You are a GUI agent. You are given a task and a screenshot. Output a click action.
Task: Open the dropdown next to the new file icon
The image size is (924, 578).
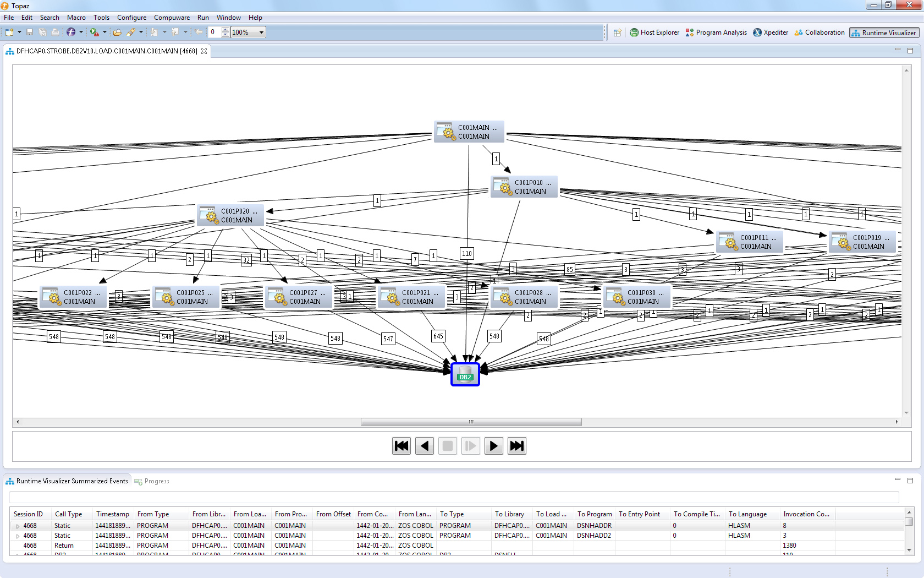coord(18,32)
